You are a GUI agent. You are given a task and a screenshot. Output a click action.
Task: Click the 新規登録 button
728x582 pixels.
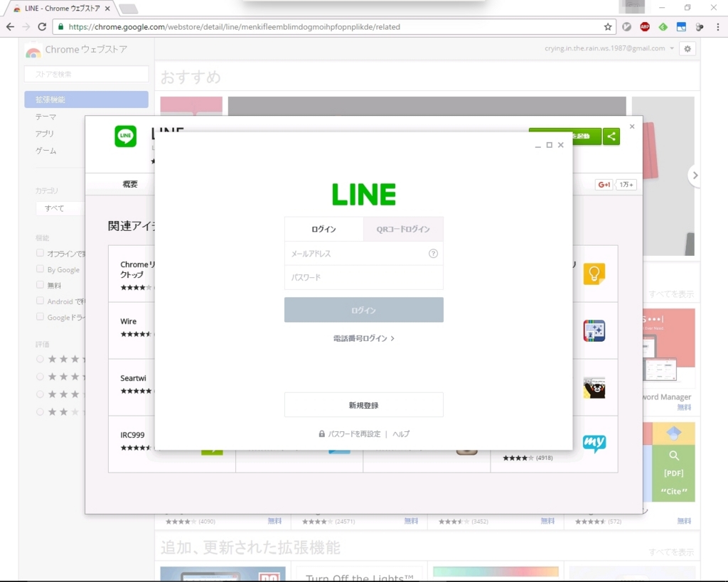(x=363, y=405)
